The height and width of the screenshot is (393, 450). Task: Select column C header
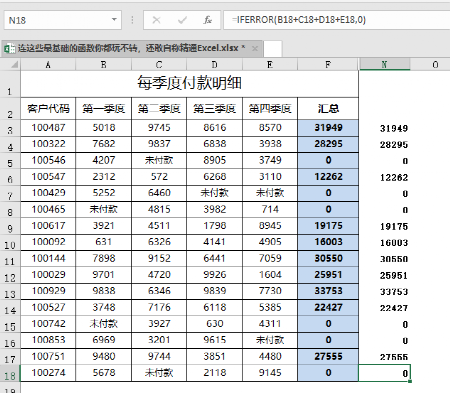pyautogui.click(x=159, y=65)
